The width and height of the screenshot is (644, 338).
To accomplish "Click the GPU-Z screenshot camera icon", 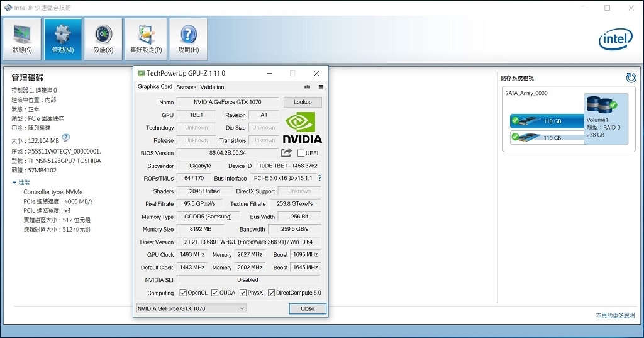I will pyautogui.click(x=307, y=87).
